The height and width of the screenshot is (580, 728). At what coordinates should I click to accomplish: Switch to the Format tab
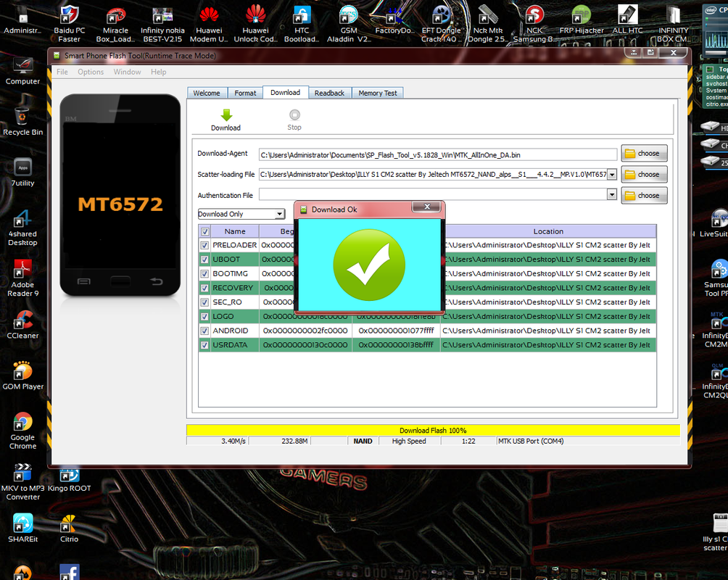245,93
